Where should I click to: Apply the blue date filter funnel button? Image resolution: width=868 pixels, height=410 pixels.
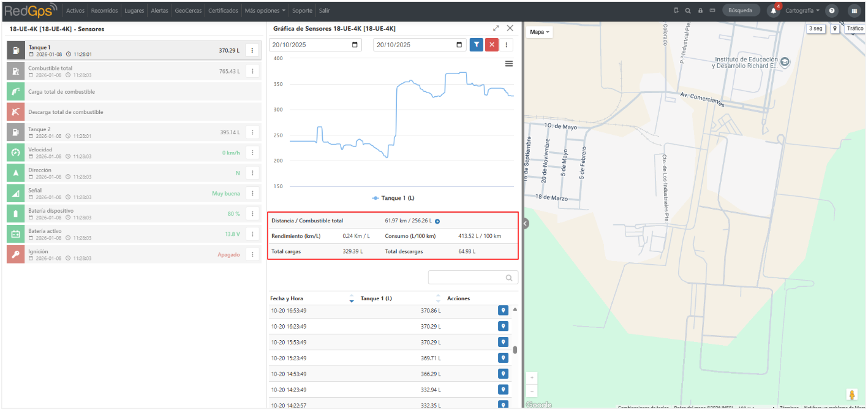coord(476,45)
